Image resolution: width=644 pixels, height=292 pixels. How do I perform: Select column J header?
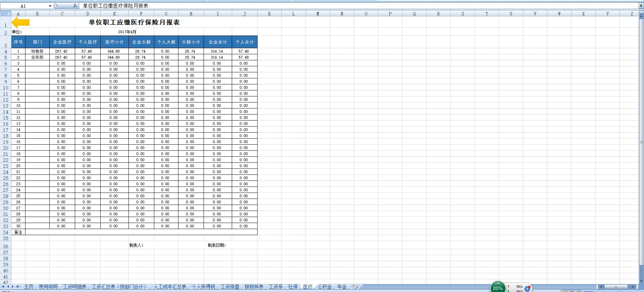pyautogui.click(x=245, y=14)
